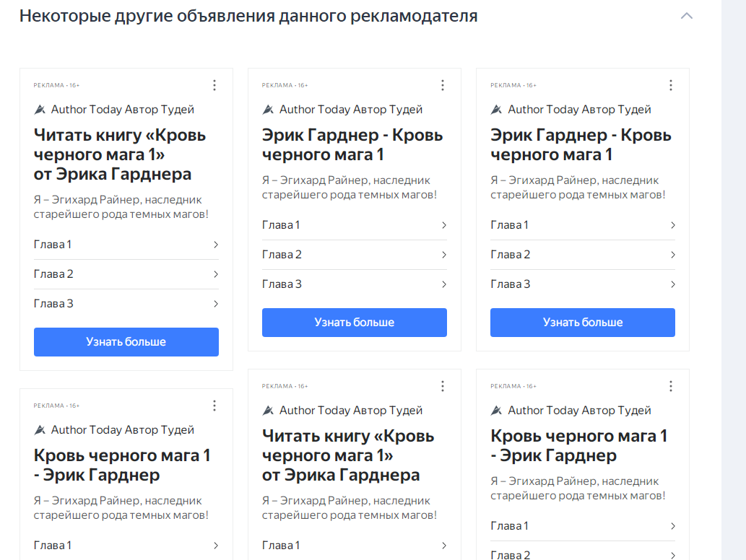Open three-dot menu on bottom-right ad card
The height and width of the screenshot is (560, 746).
click(671, 386)
